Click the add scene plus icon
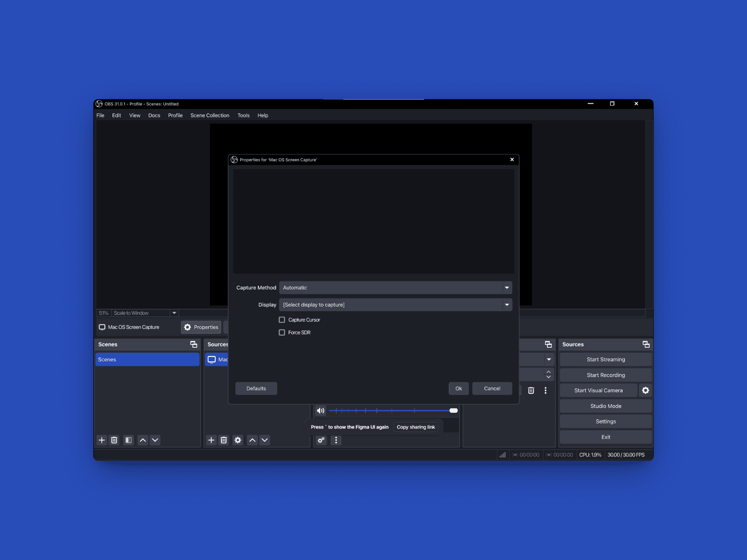 [x=102, y=440]
